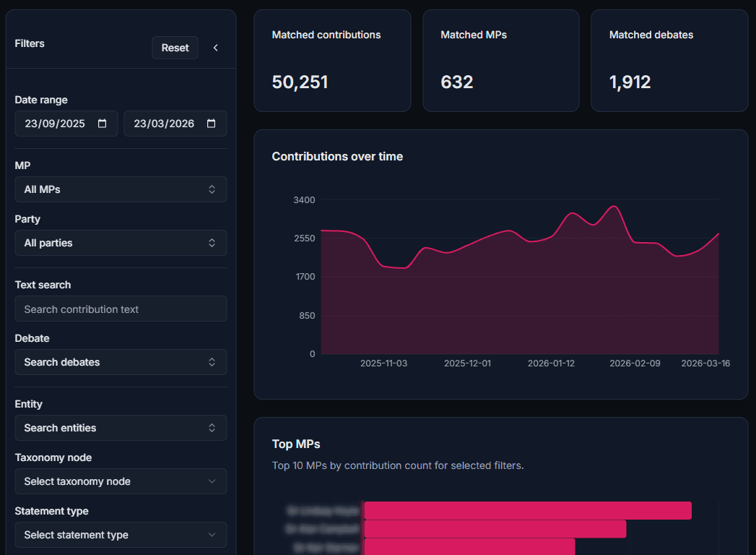The width and height of the screenshot is (756, 555).
Task: Click the Party label
Action: pyautogui.click(x=27, y=219)
